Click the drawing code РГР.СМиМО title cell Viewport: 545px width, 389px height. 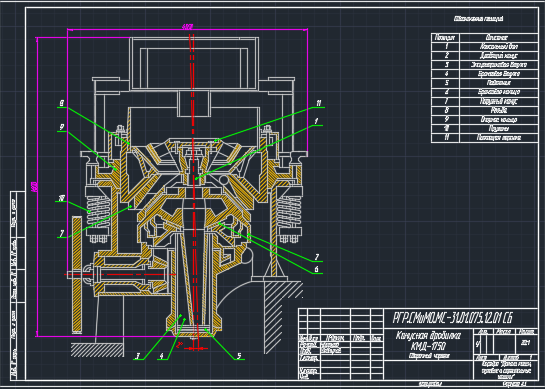[453, 318]
